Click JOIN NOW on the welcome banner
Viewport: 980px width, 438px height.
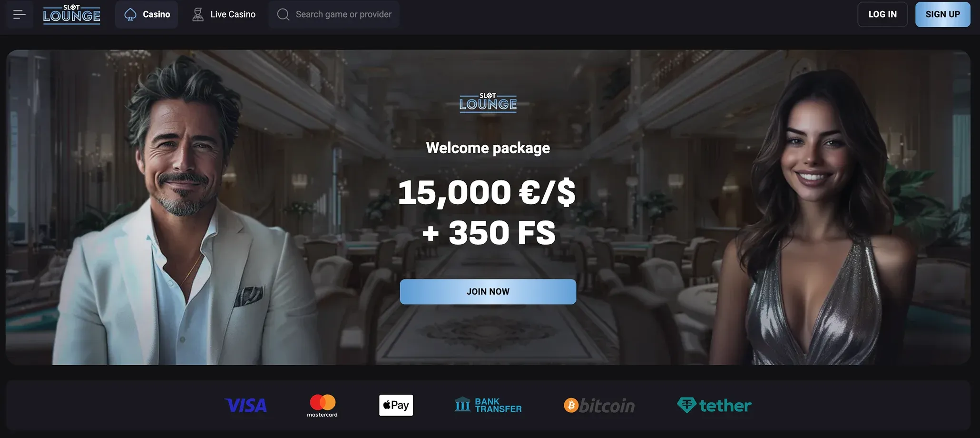coord(488,291)
